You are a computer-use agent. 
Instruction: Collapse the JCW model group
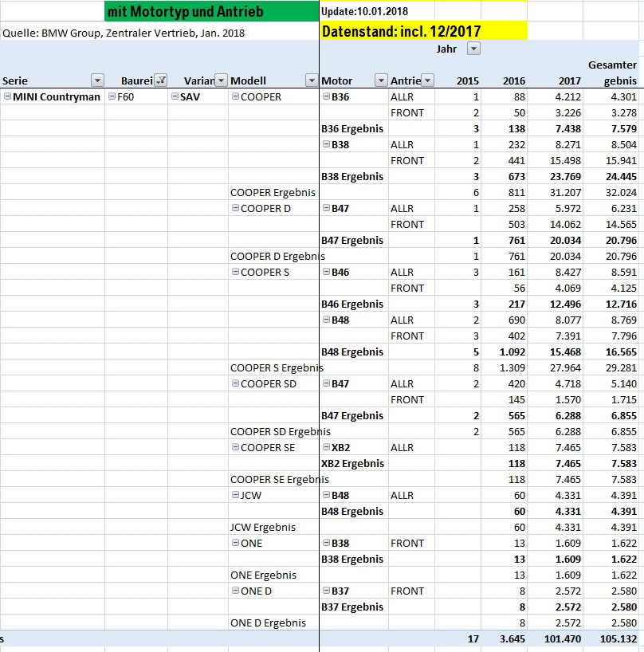[x=235, y=495]
